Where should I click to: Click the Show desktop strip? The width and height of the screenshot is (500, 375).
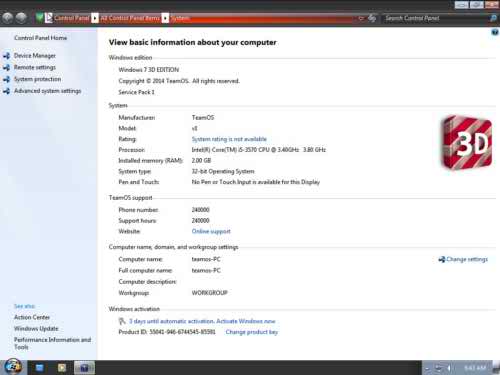click(496, 368)
